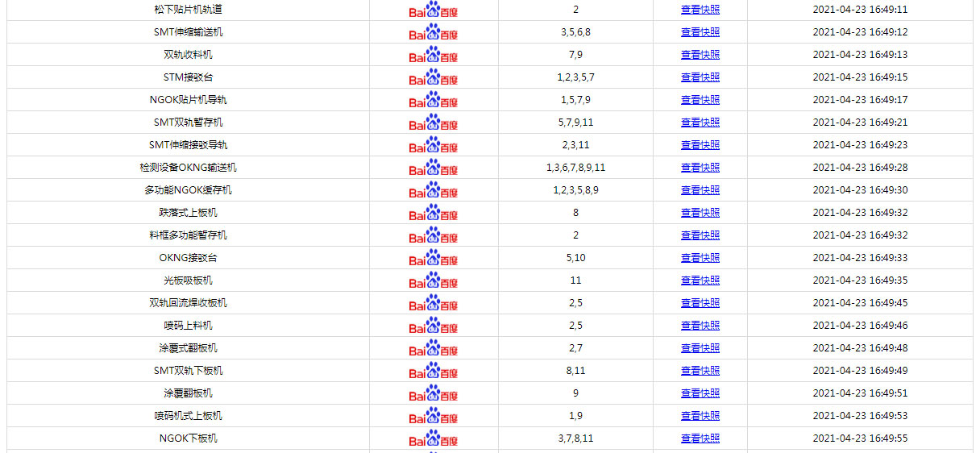View snapshot link for SMT双轨下板机
The height and width of the screenshot is (453, 980).
(700, 371)
